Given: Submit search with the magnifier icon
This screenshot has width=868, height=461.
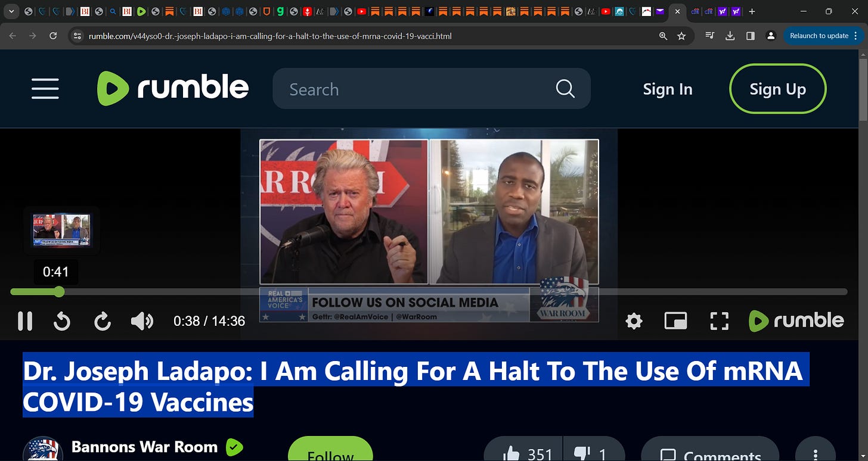Looking at the screenshot, I should pyautogui.click(x=565, y=89).
